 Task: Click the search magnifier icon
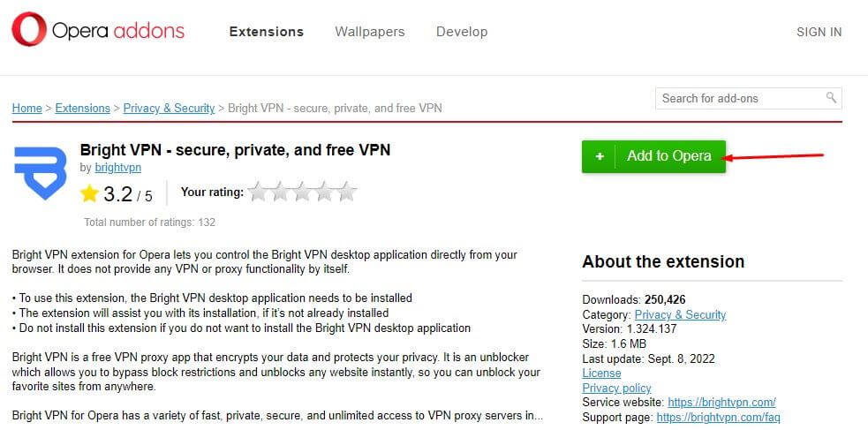(x=831, y=98)
